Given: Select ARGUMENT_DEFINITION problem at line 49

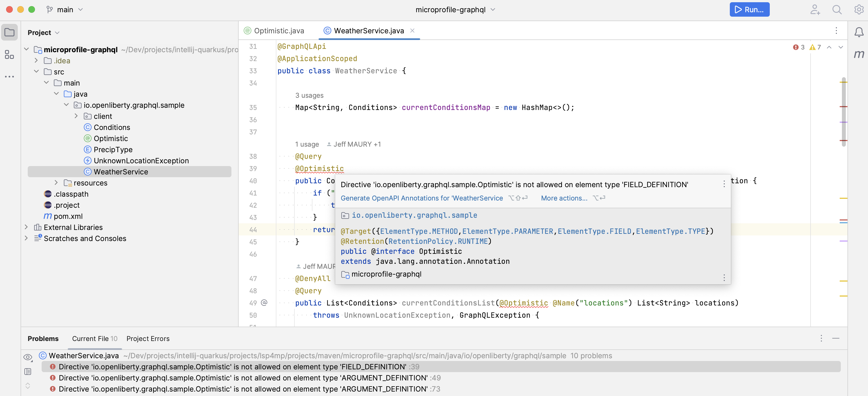Looking at the screenshot, I should pyautogui.click(x=441, y=378).
